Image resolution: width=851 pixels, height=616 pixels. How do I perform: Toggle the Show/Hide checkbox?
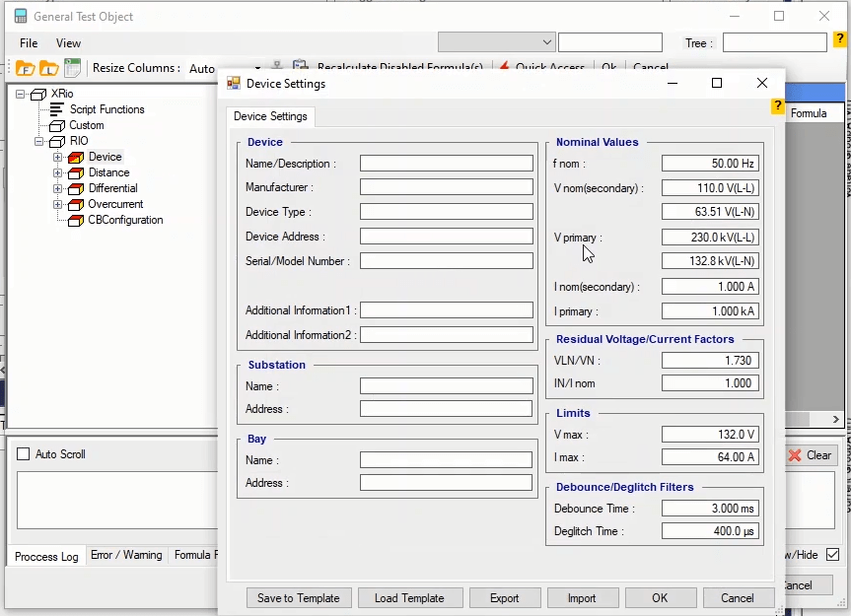833,555
